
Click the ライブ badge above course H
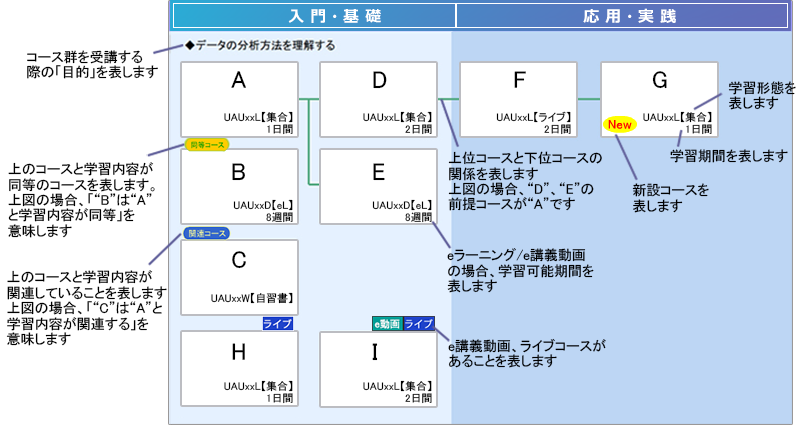pos(278,324)
